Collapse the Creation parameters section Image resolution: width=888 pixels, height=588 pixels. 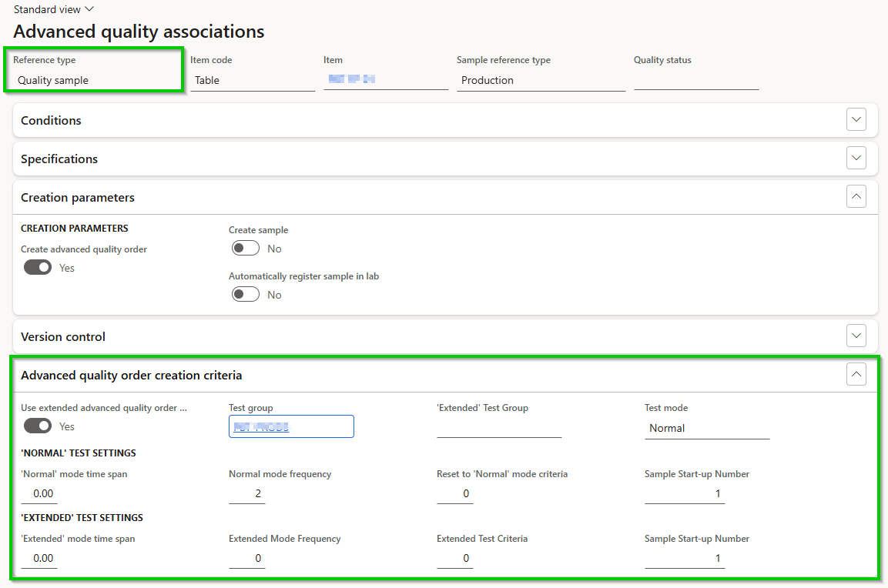[x=856, y=197]
